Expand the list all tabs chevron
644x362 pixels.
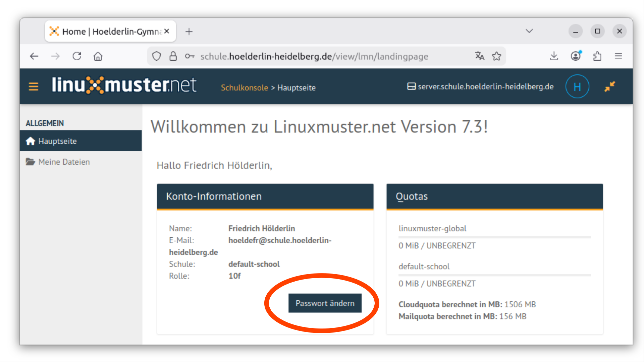pyautogui.click(x=529, y=31)
